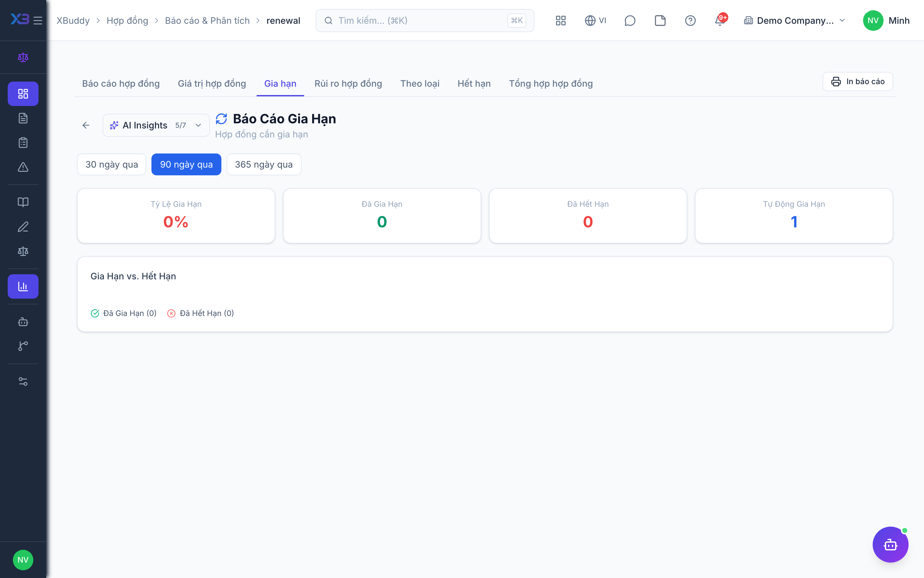
Task: Open the sticky note icon in header
Action: point(660,20)
